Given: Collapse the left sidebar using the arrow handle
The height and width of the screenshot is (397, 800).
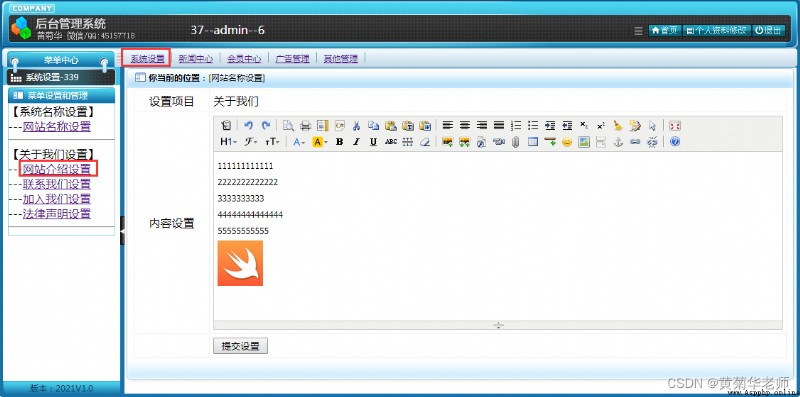Looking at the screenshot, I should click(x=122, y=231).
